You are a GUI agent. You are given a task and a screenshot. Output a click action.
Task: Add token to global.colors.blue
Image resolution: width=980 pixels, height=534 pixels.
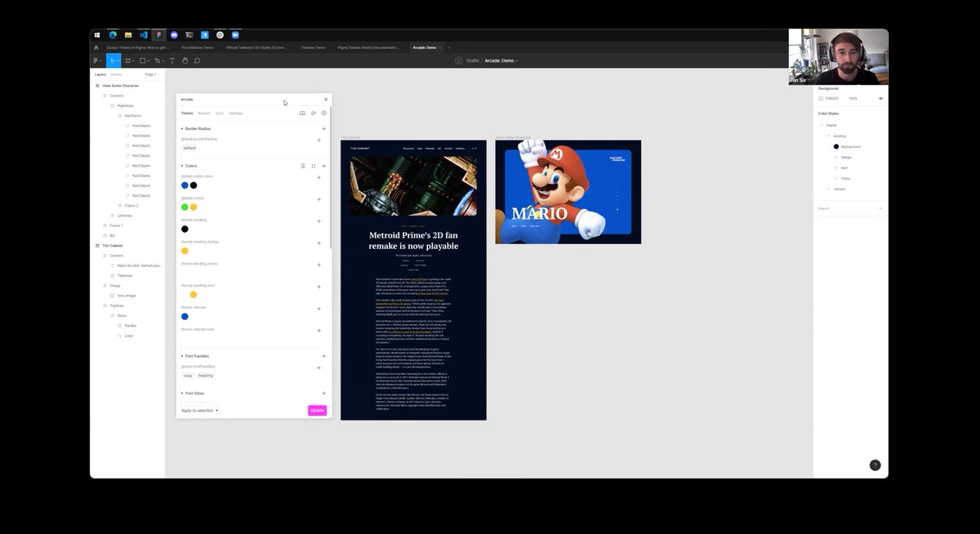click(x=318, y=177)
